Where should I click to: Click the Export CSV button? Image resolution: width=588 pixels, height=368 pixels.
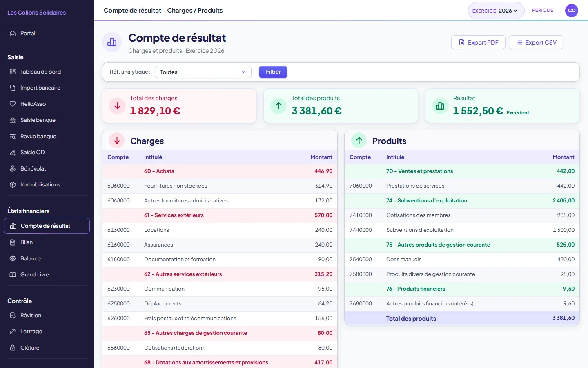[536, 42]
